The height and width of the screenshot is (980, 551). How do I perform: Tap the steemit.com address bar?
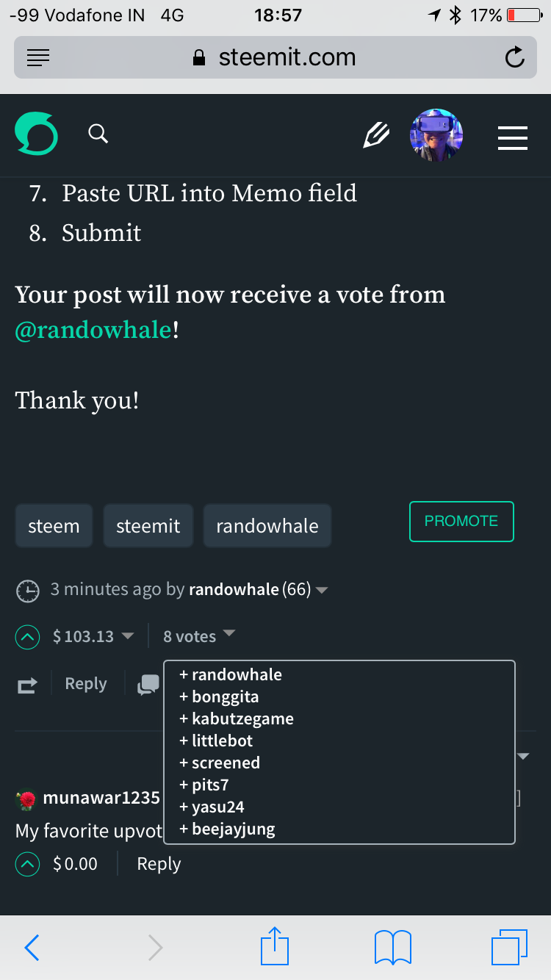(275, 57)
